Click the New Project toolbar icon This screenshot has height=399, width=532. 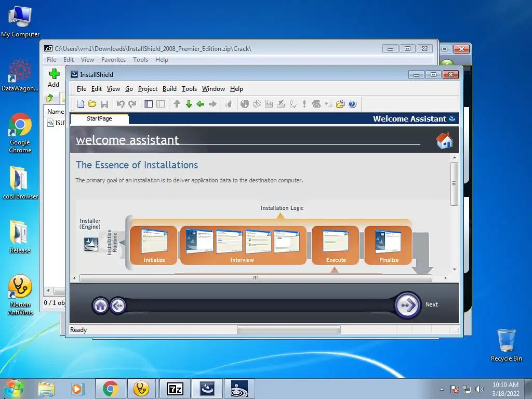click(x=81, y=104)
